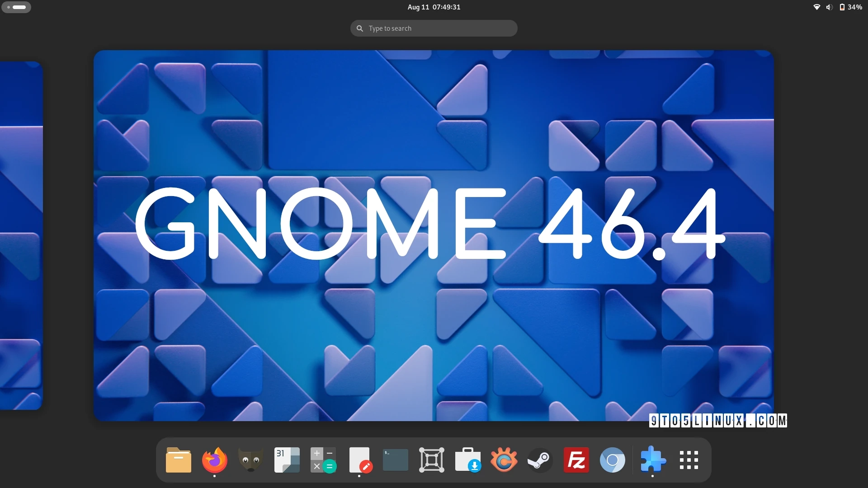This screenshot has width=868, height=488.
Task: Open the Calendar app in dock
Action: click(287, 460)
